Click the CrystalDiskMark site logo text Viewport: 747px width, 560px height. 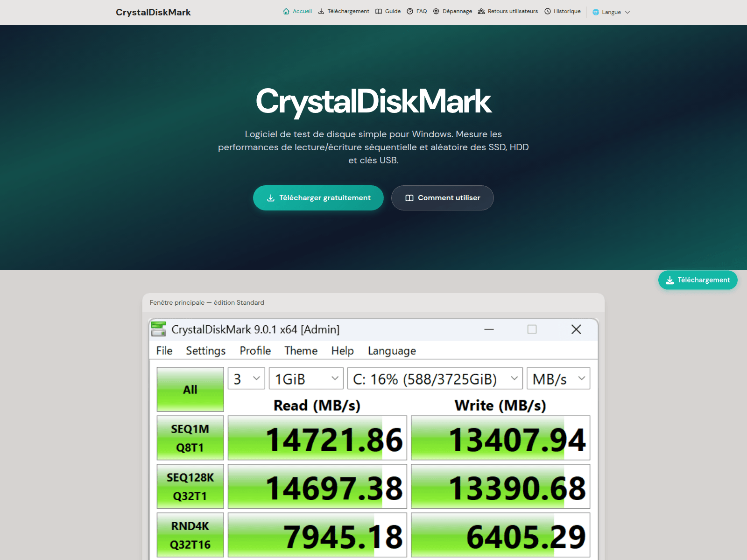(153, 12)
